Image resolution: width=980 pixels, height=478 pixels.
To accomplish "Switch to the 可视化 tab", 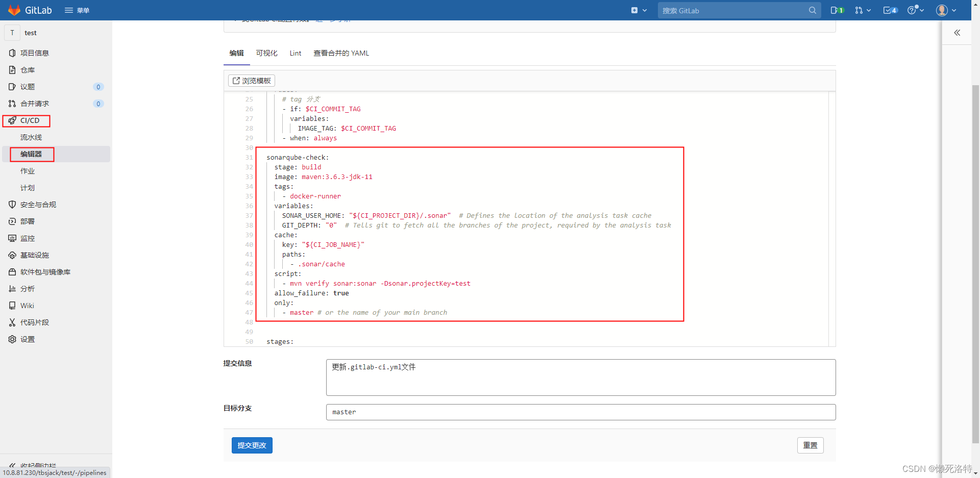I will tap(266, 53).
